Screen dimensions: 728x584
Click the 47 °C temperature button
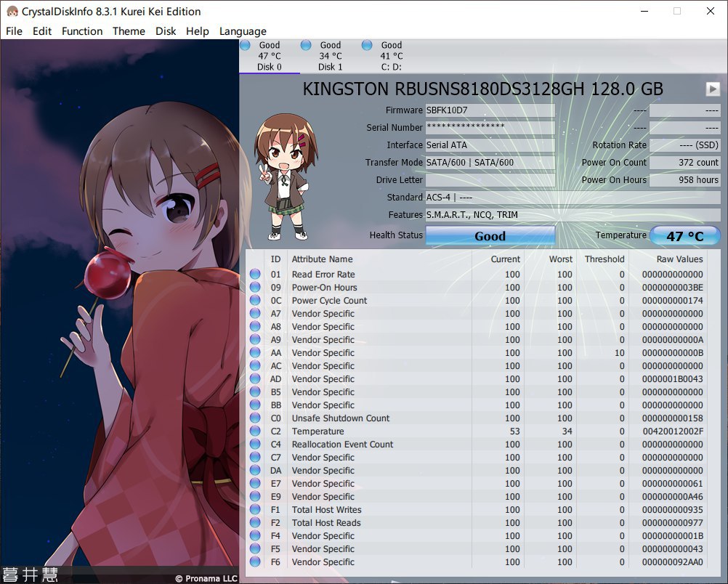685,235
